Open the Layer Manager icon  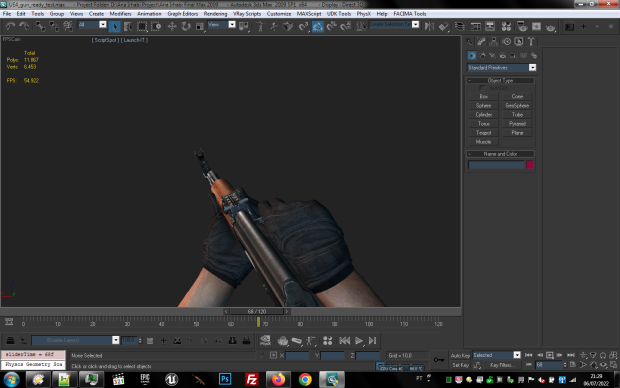click(x=459, y=26)
